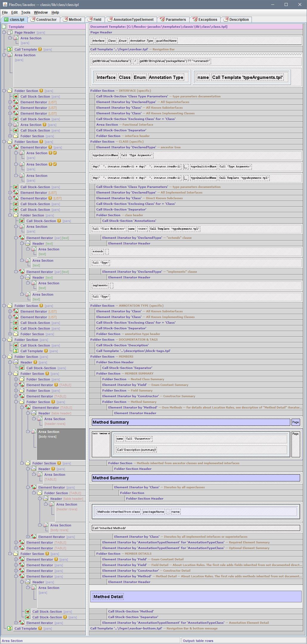This screenshot has width=307, height=644.
Task: Click the folder icon of INTERFACE Folder Section
Action: (10, 91)
